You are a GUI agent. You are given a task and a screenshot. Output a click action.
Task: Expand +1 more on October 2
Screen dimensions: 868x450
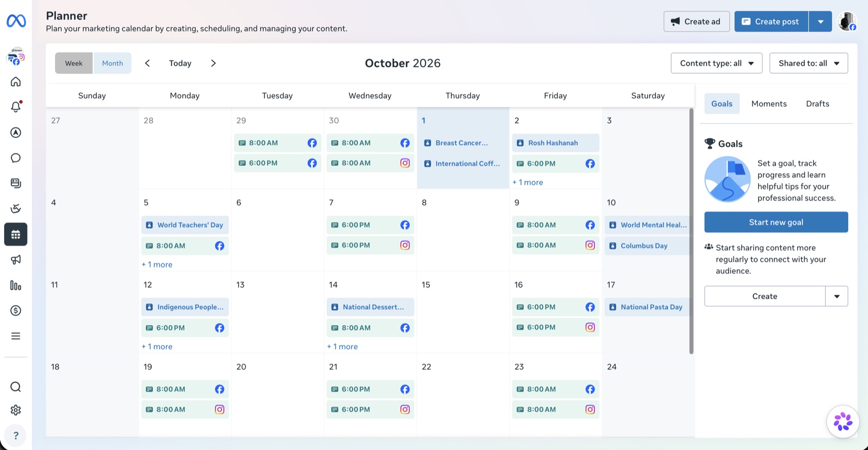pyautogui.click(x=528, y=182)
